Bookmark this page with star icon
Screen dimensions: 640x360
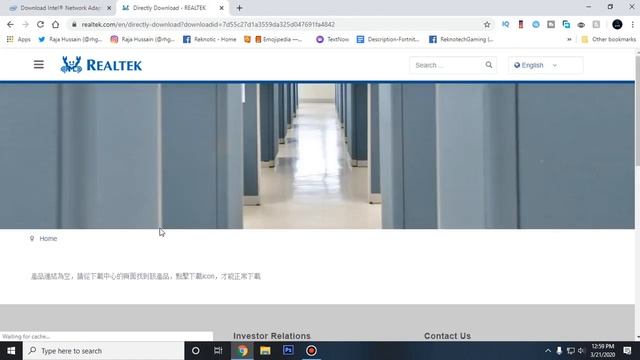coord(487,24)
